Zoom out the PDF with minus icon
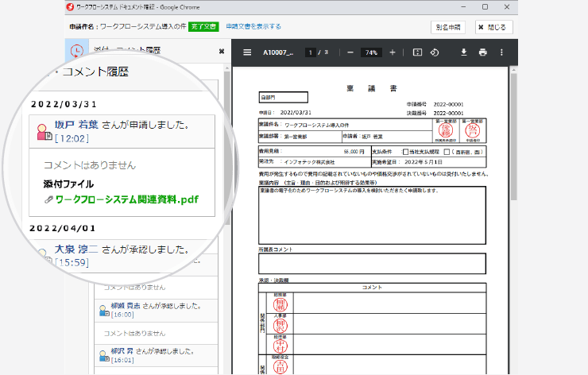 [x=350, y=52]
